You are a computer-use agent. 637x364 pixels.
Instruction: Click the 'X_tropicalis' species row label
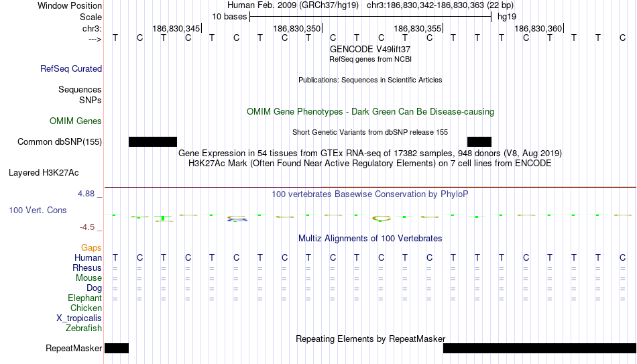[79, 318]
